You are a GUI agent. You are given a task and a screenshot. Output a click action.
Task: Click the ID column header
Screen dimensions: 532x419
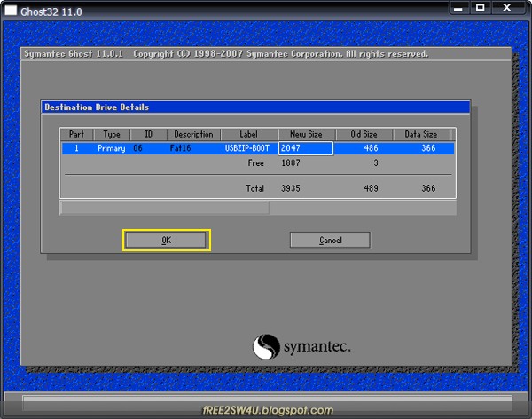tap(149, 135)
